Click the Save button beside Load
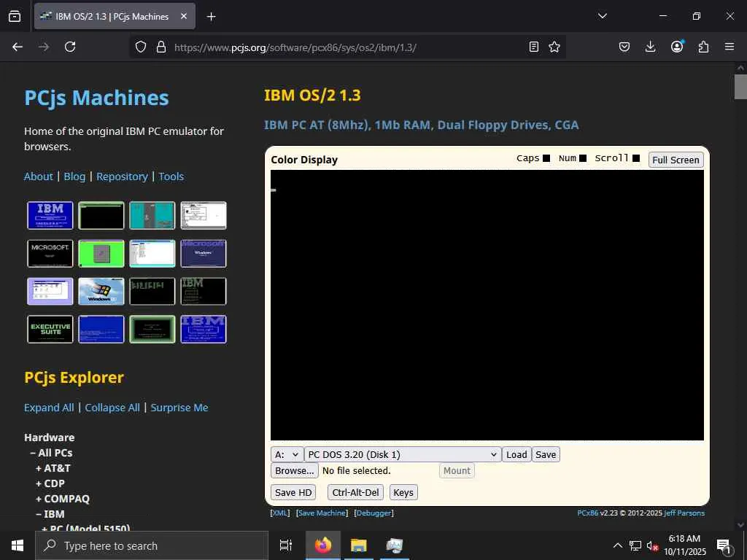747x560 pixels. pyautogui.click(x=546, y=454)
